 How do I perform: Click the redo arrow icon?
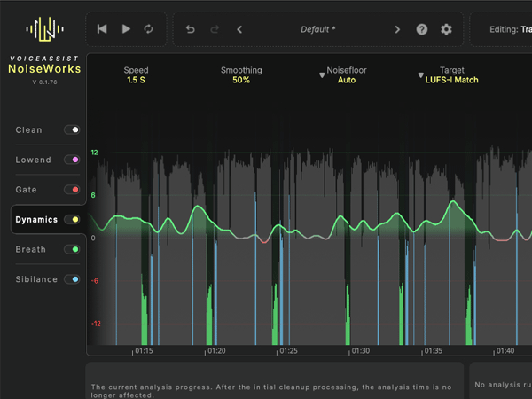point(215,29)
